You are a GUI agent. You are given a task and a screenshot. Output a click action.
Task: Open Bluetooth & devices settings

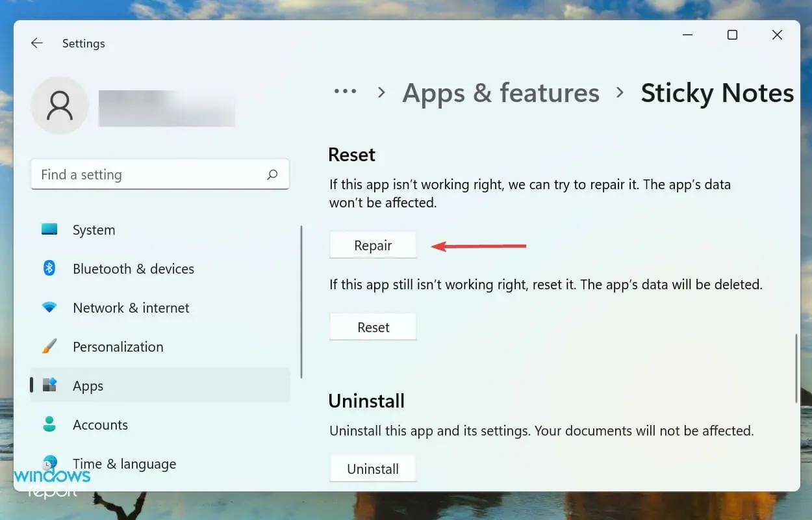(x=133, y=268)
